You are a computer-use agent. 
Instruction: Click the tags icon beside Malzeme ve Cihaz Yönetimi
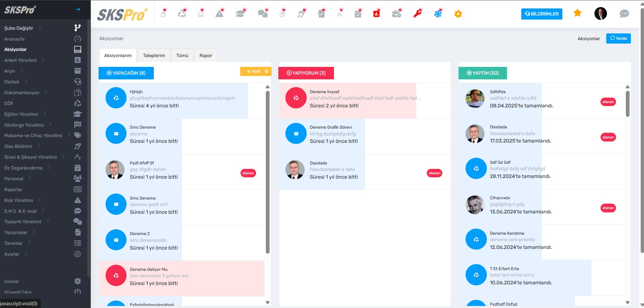point(78,135)
